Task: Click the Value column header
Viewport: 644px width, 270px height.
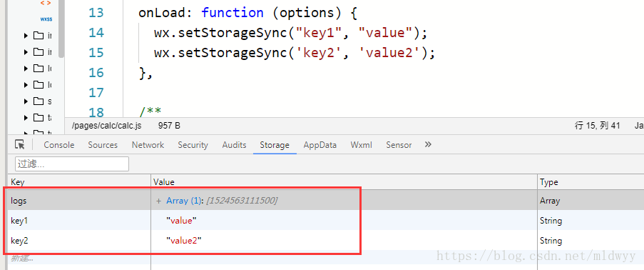Action: click(x=344, y=182)
